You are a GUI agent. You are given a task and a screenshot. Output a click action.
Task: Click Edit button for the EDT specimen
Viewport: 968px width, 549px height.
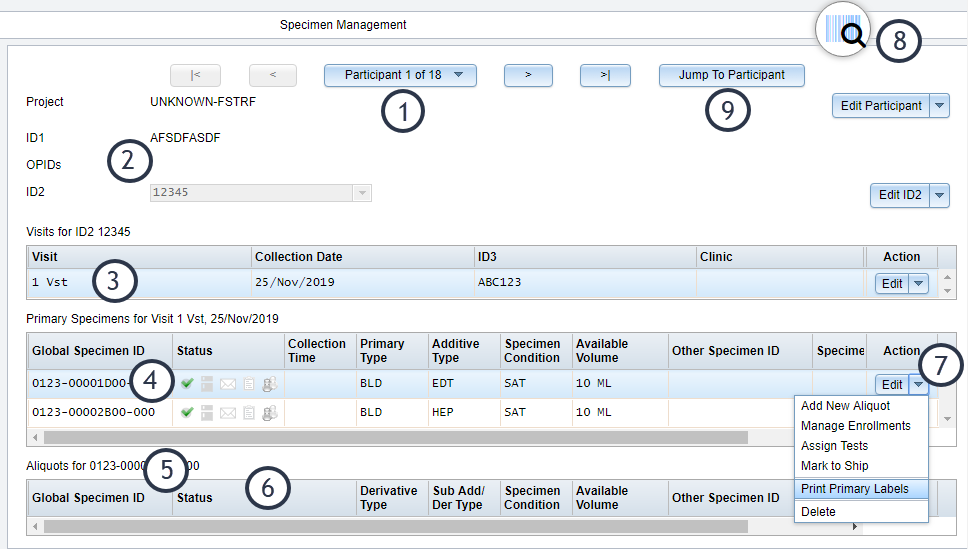pyautogui.click(x=892, y=385)
